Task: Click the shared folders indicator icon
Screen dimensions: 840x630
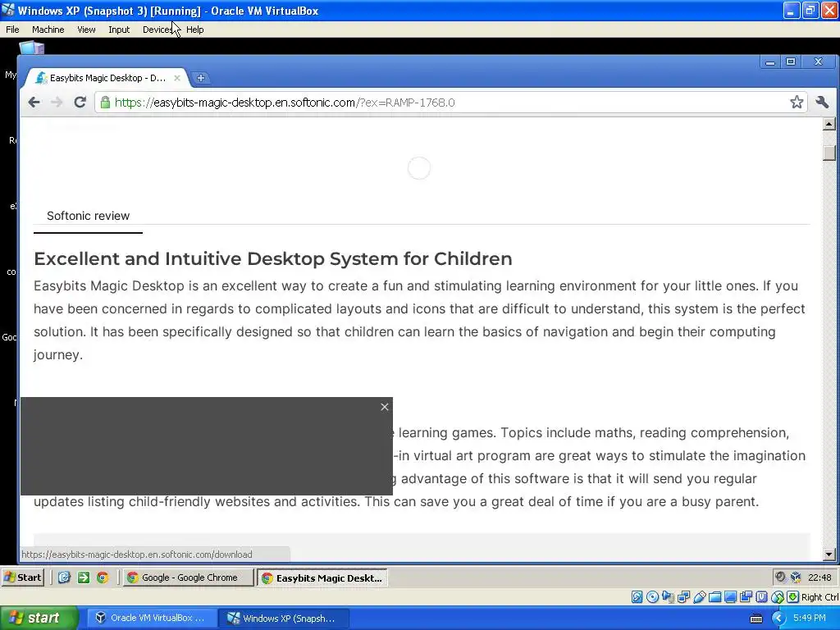Action: click(x=714, y=597)
